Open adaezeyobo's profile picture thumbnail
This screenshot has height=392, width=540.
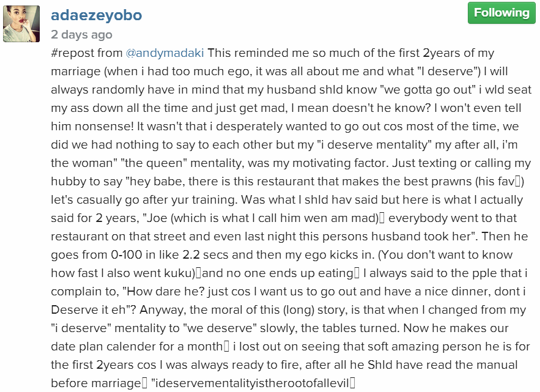tap(22, 24)
